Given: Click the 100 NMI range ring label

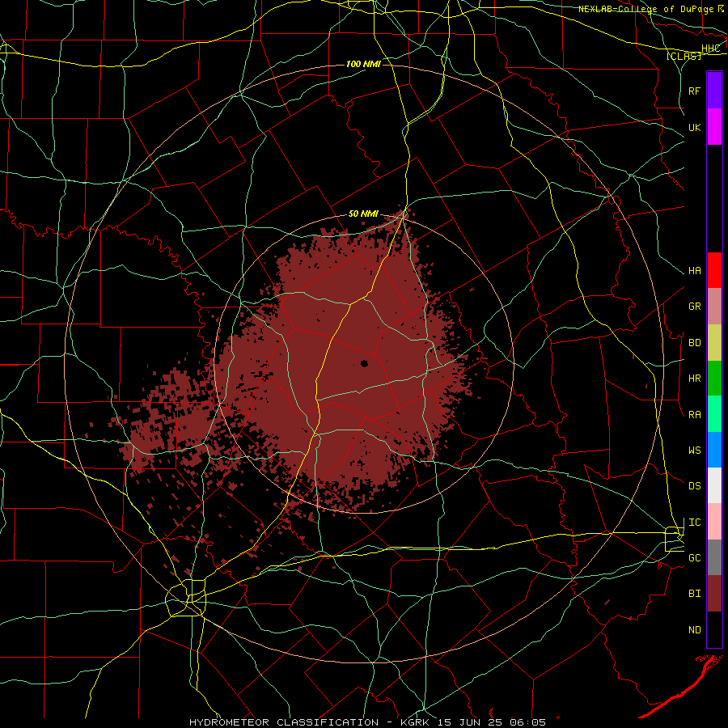Looking at the screenshot, I should point(363,64).
